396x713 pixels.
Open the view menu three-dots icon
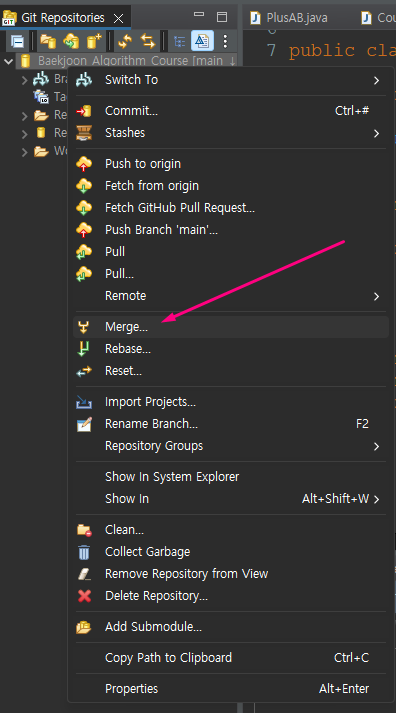pyautogui.click(x=225, y=42)
